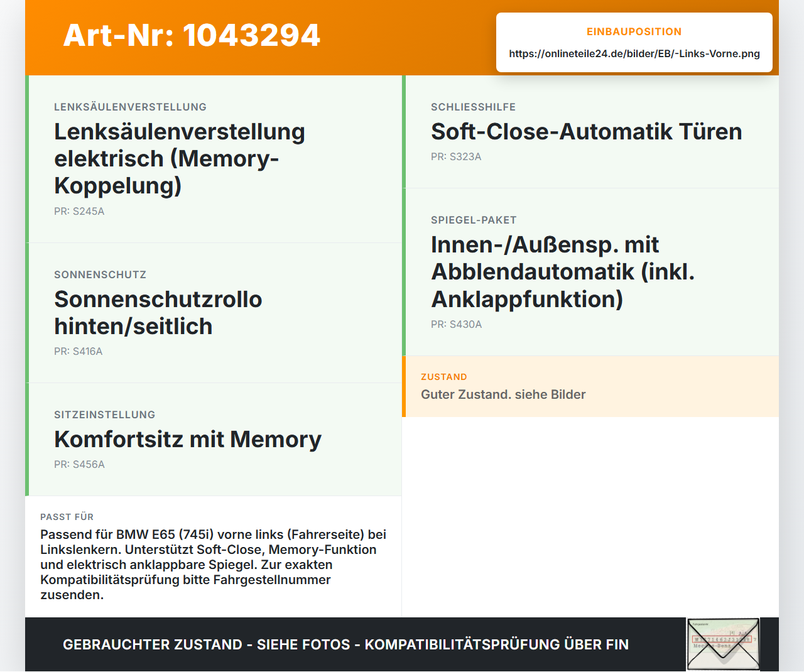804x672 pixels.
Task: Select the Innen-/Außensp. mit Abblendautomatik title
Action: 563,271
